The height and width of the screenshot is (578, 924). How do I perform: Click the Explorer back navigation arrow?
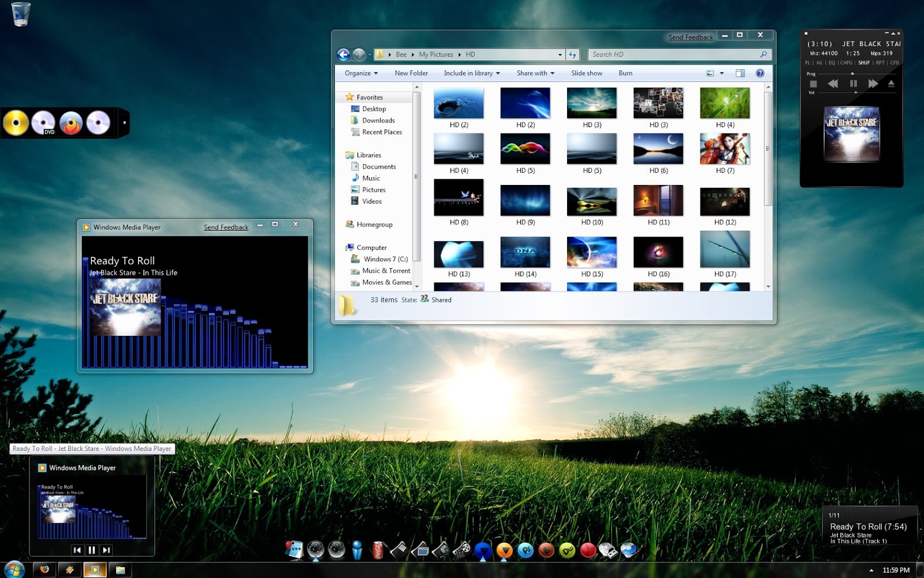344,54
